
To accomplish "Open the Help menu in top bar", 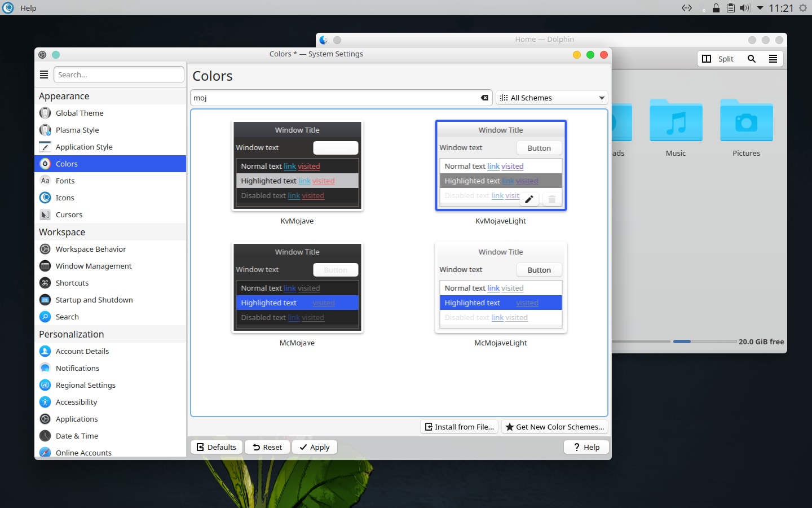I will pyautogui.click(x=28, y=8).
